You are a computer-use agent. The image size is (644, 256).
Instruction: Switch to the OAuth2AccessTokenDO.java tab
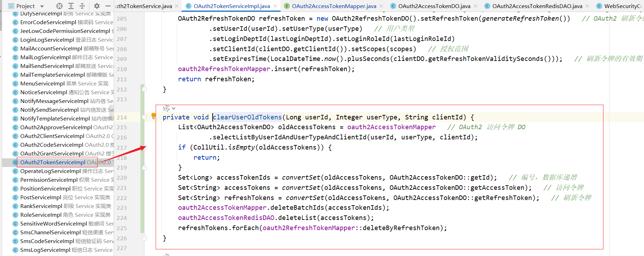click(x=434, y=6)
